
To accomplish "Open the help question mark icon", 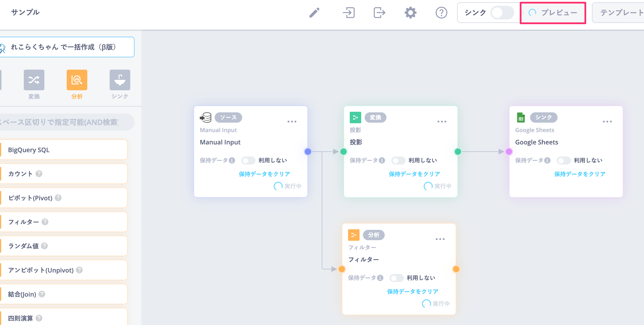I will pos(441,13).
